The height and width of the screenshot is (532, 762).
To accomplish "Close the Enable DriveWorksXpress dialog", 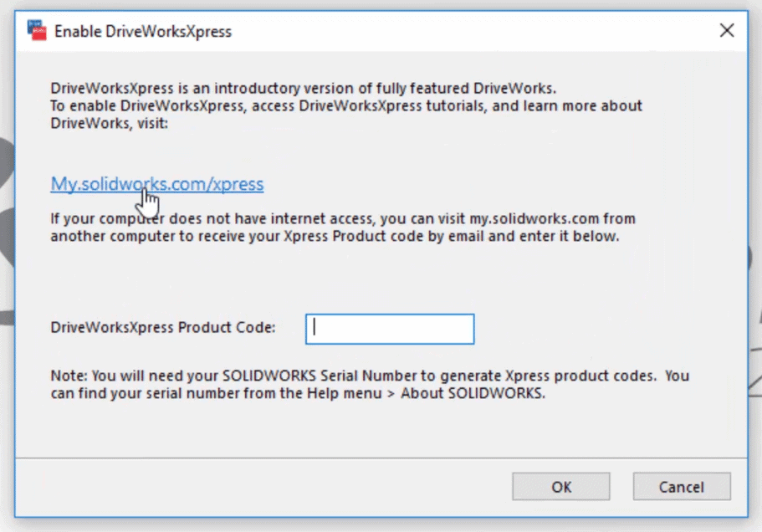I will click(727, 31).
